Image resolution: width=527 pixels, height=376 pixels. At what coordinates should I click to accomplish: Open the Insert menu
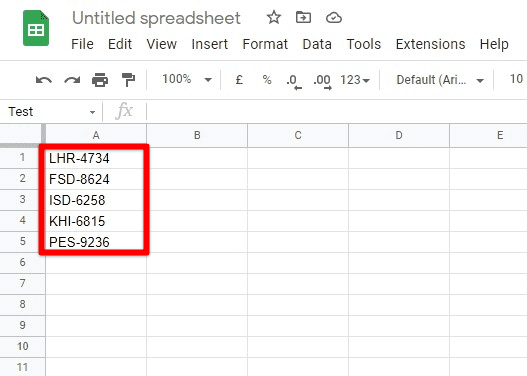click(210, 44)
